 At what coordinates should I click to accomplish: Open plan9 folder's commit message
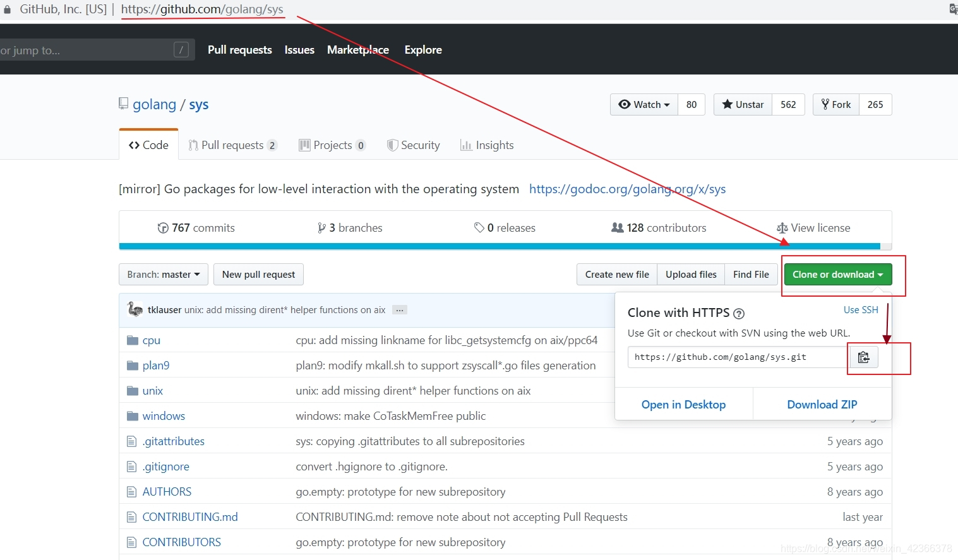coord(446,366)
